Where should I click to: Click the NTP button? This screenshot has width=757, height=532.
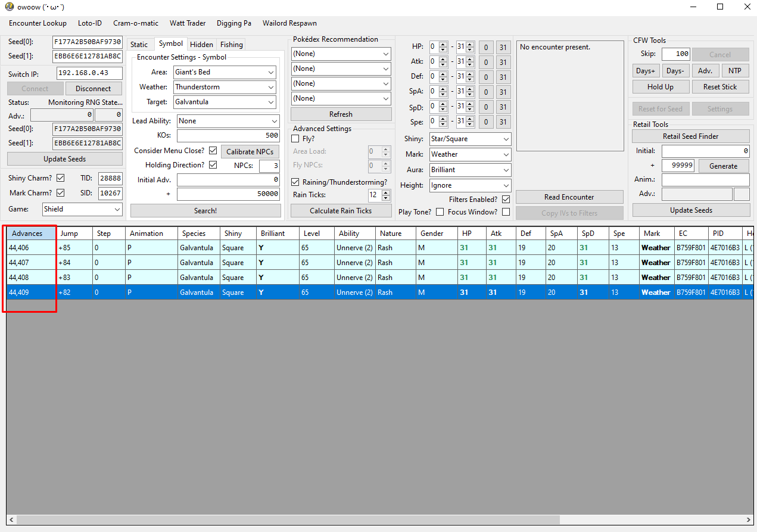click(735, 71)
